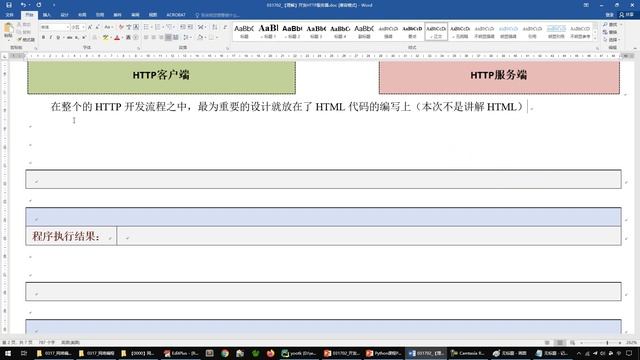640x360 pixels.
Task: Switch to the Design ribbon tab
Action: (64, 15)
